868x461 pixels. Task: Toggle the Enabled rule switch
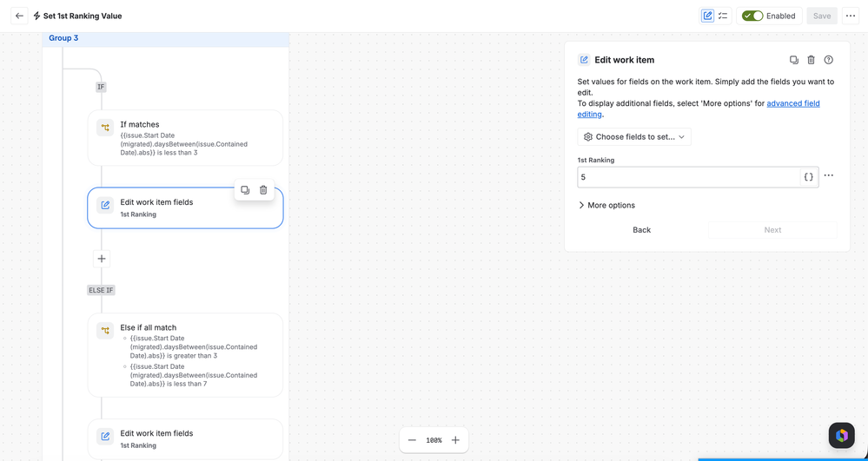coord(752,16)
